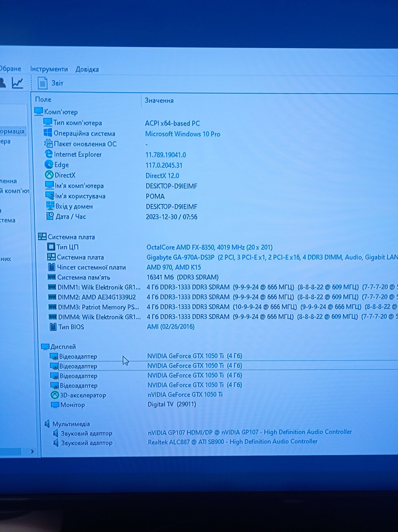Click the Ім'я комп'ютера icon

coord(49,185)
